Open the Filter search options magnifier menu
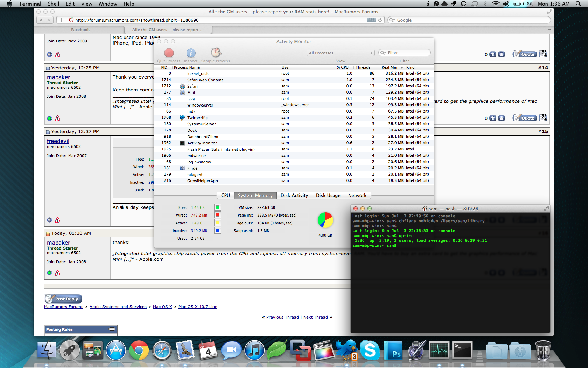Viewport: 588px width, 368px height. click(x=383, y=53)
